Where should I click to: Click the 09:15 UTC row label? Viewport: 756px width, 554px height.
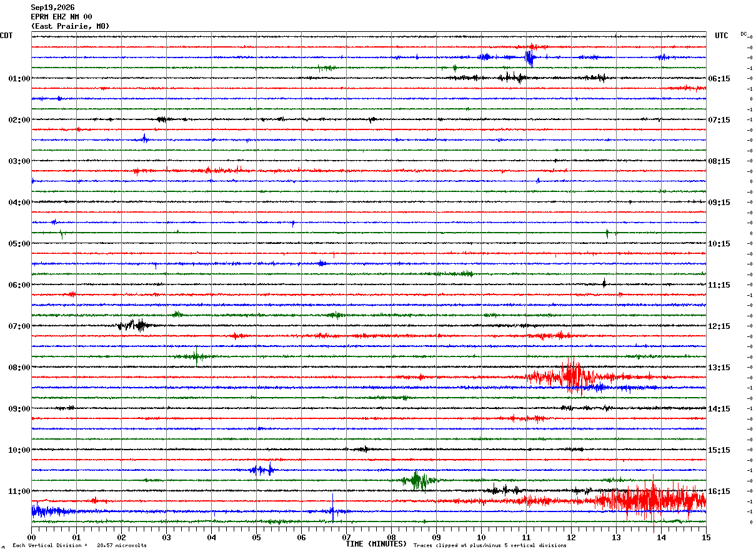click(720, 203)
